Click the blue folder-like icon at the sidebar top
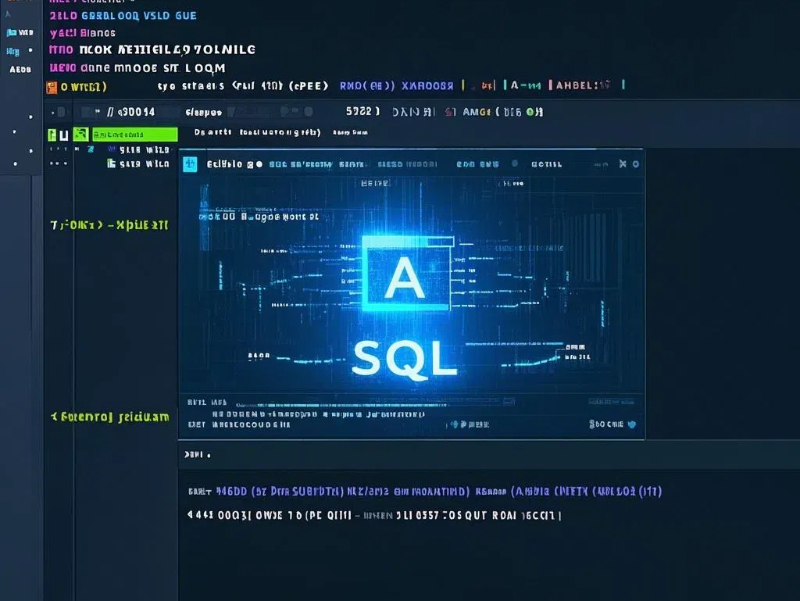Viewport: 800px width, 601px height. (x=11, y=33)
